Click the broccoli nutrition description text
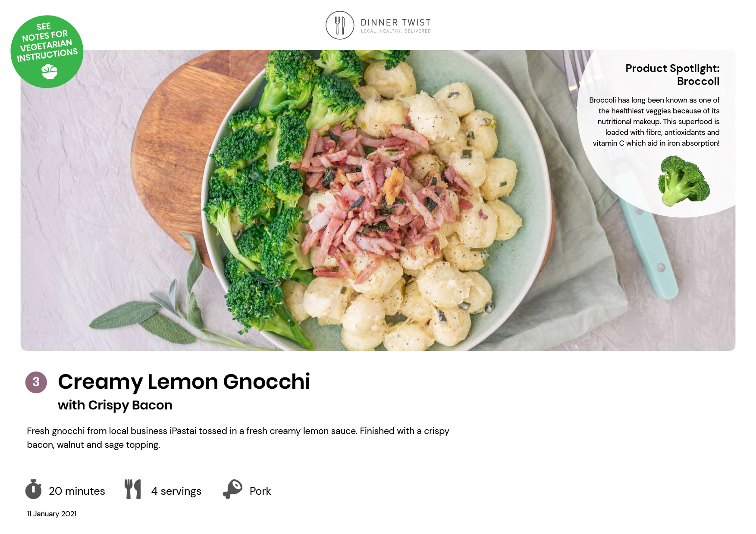This screenshot has width=756, height=534. click(x=654, y=122)
